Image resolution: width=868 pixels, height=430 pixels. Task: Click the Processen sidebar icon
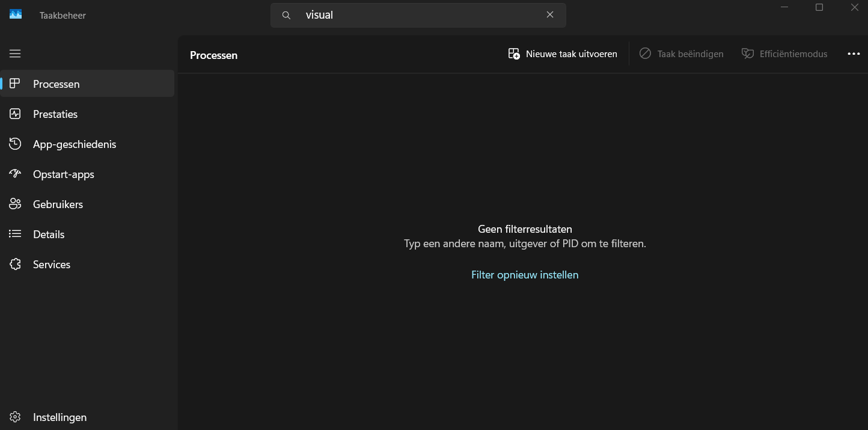[15, 84]
